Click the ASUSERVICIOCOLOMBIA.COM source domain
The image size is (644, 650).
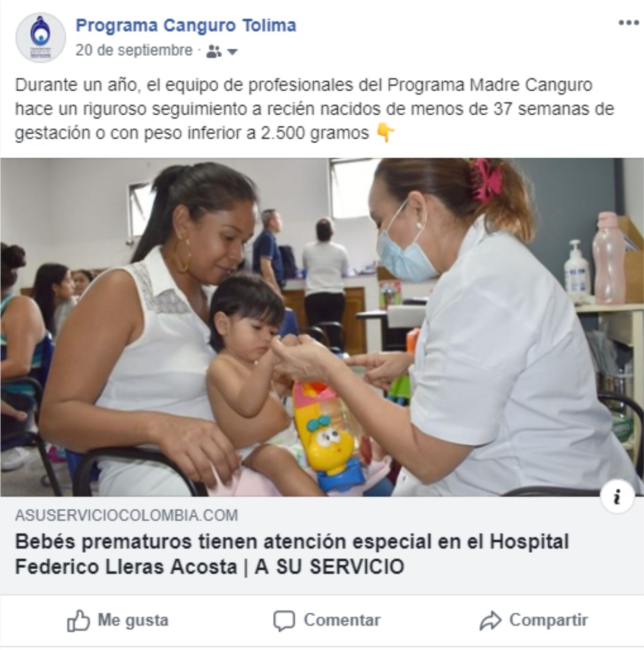pyautogui.click(x=126, y=515)
